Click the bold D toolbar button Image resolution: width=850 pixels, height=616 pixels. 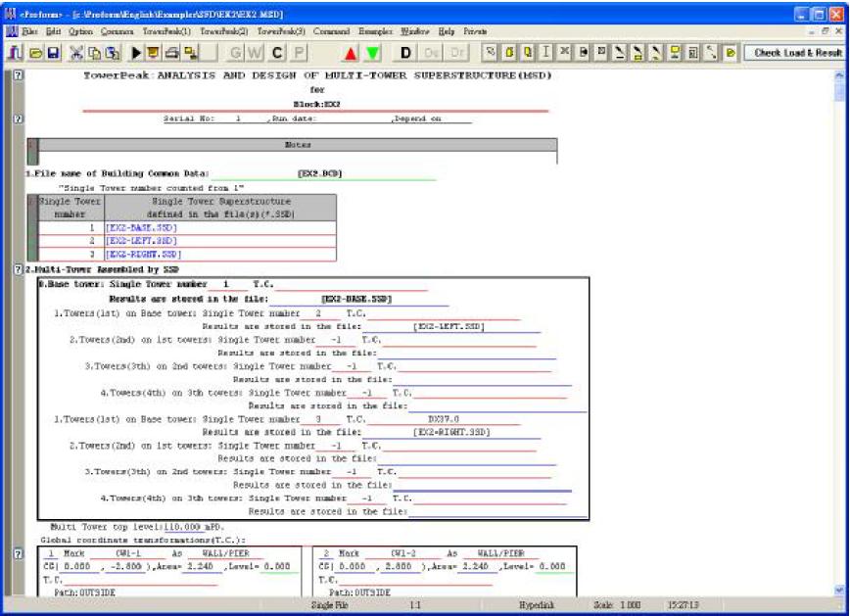[405, 53]
